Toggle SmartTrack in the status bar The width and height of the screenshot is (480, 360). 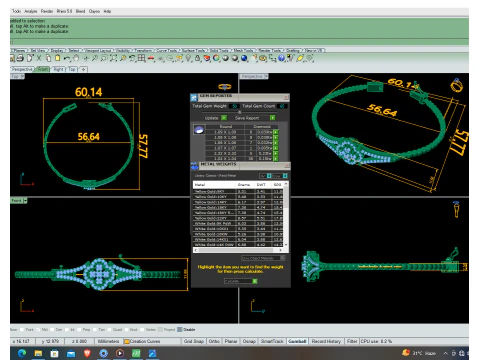coord(272,341)
